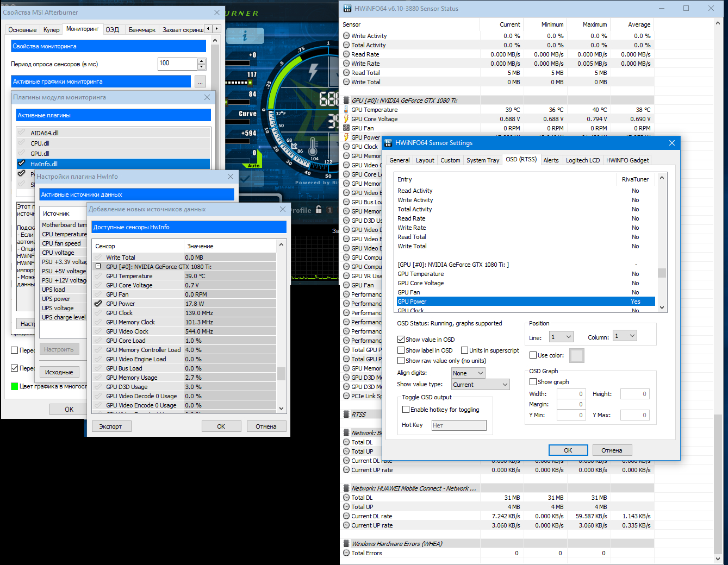Open the Align digits dropdown

468,373
